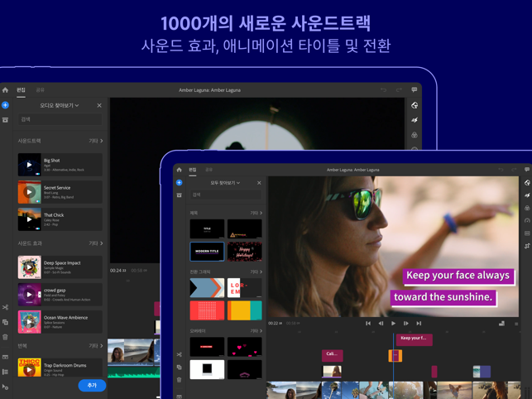Expand 기타 for the 오버레이 section
The image size is (532, 399).
point(256,331)
